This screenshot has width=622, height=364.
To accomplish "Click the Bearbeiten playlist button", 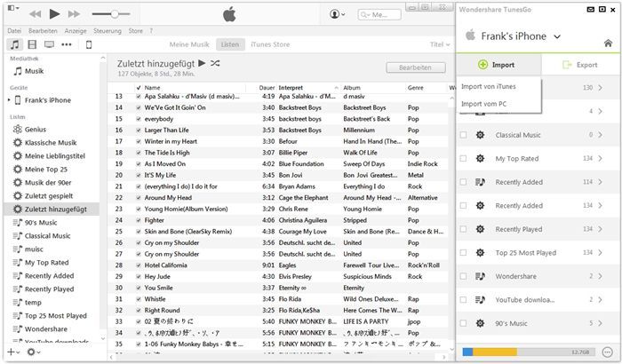I will point(415,67).
